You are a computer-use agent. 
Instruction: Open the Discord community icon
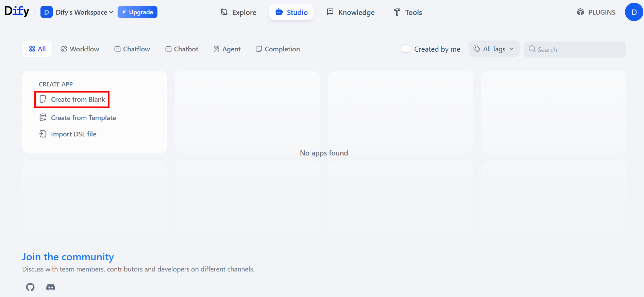point(51,287)
